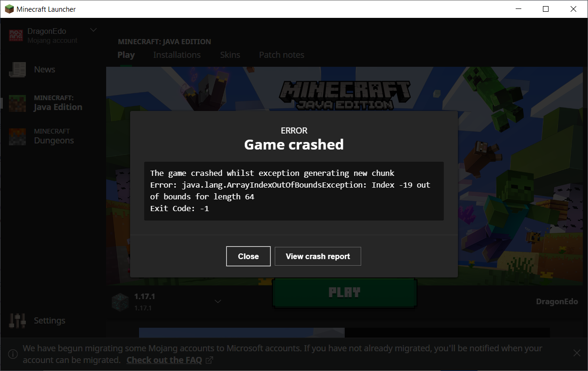Viewport: 588px width, 371px height.
Task: Click the Settings sliders icon
Action: (17, 321)
